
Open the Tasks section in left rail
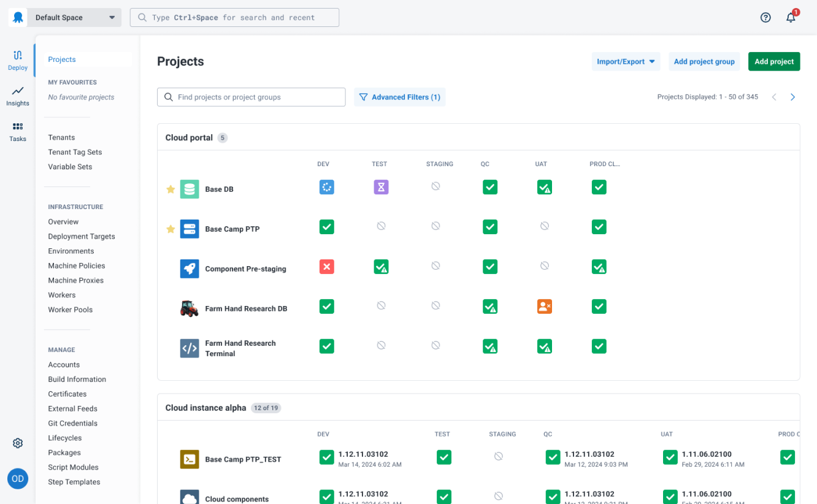[18, 131]
